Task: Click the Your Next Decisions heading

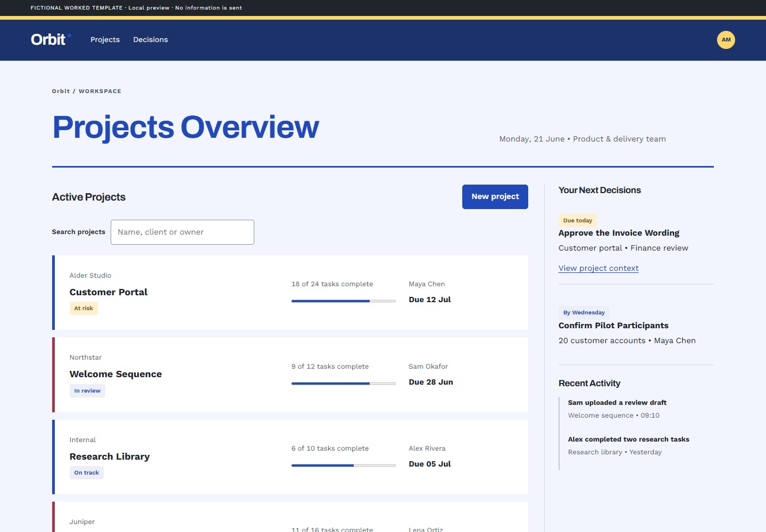Action: point(600,190)
